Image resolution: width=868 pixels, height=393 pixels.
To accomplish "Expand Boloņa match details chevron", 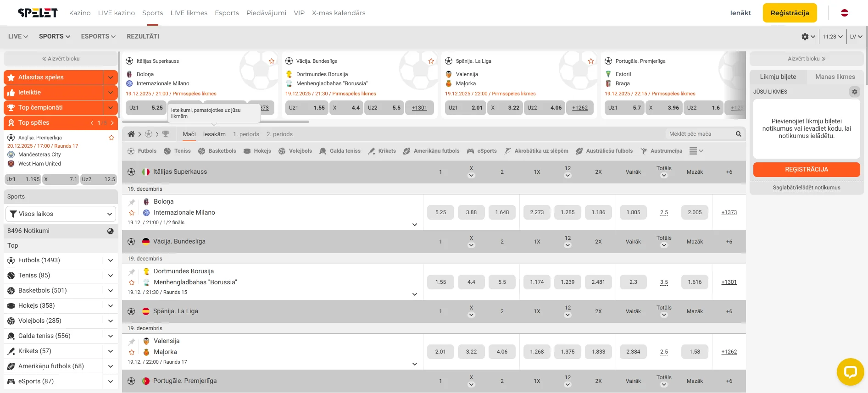I will click(x=414, y=224).
